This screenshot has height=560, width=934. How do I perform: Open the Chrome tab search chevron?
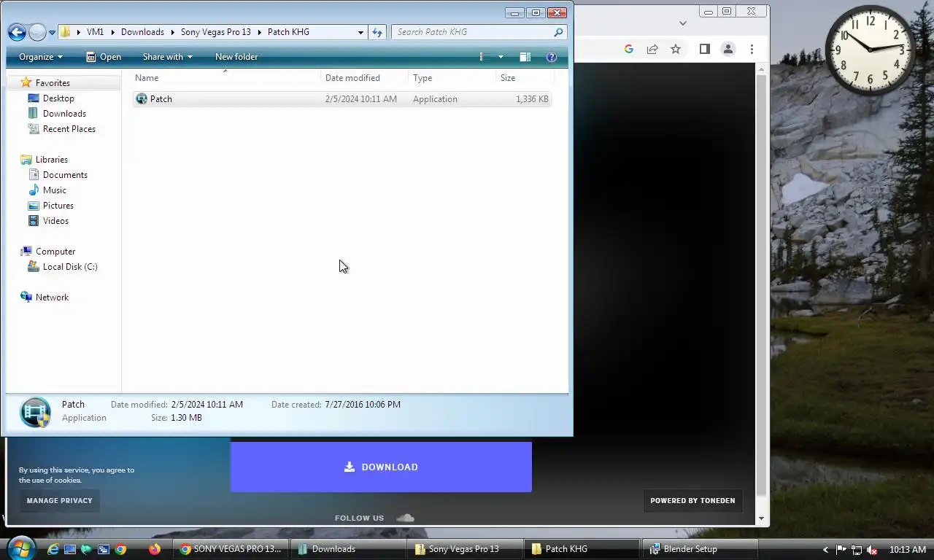coord(683,23)
